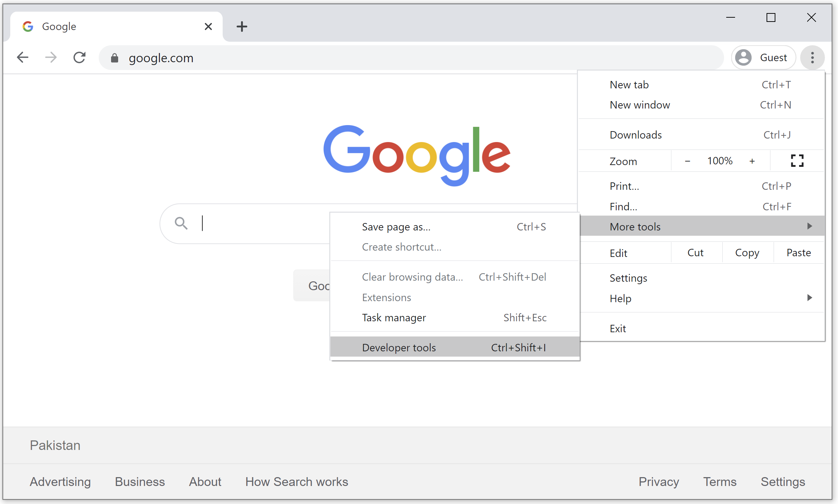The image size is (838, 504).
Task: Toggle fullscreen mode icon in Zoom row
Action: [797, 161]
